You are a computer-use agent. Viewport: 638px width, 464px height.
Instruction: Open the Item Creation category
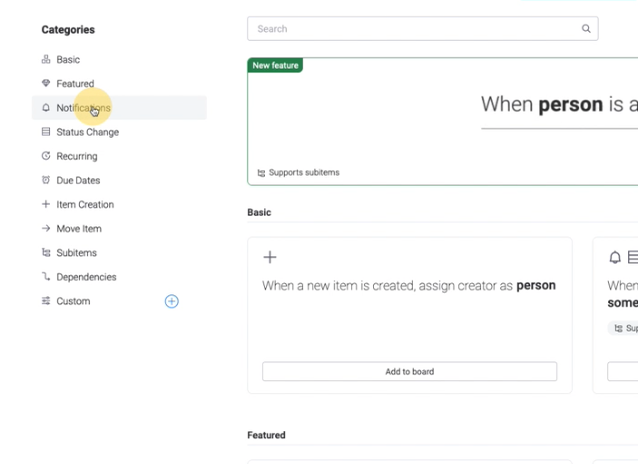85,204
